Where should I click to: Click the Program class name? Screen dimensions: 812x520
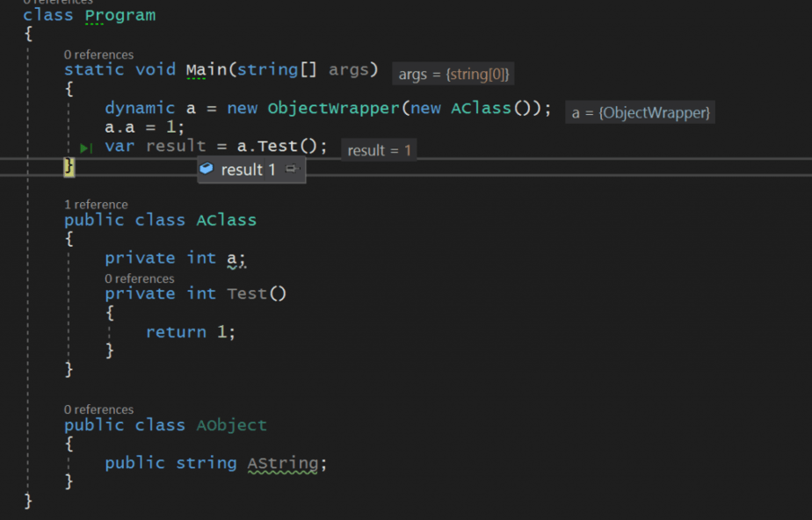click(x=120, y=15)
